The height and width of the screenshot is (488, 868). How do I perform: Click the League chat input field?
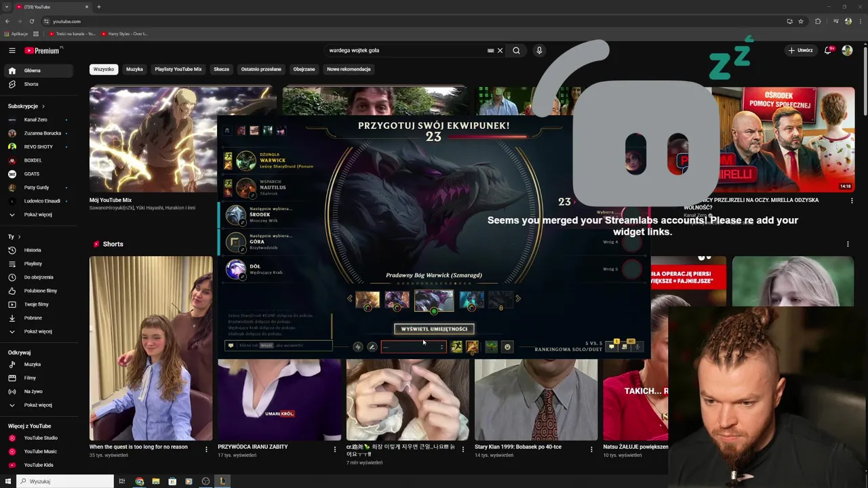pyautogui.click(x=278, y=346)
